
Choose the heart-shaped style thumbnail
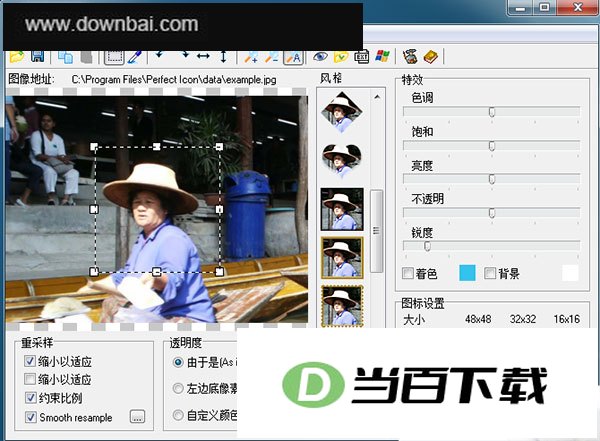point(342,161)
